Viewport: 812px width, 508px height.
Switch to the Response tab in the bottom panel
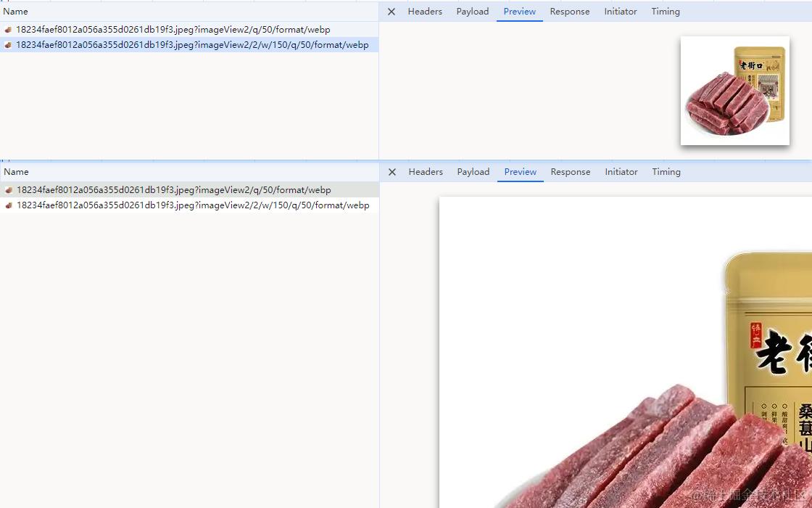(x=570, y=171)
